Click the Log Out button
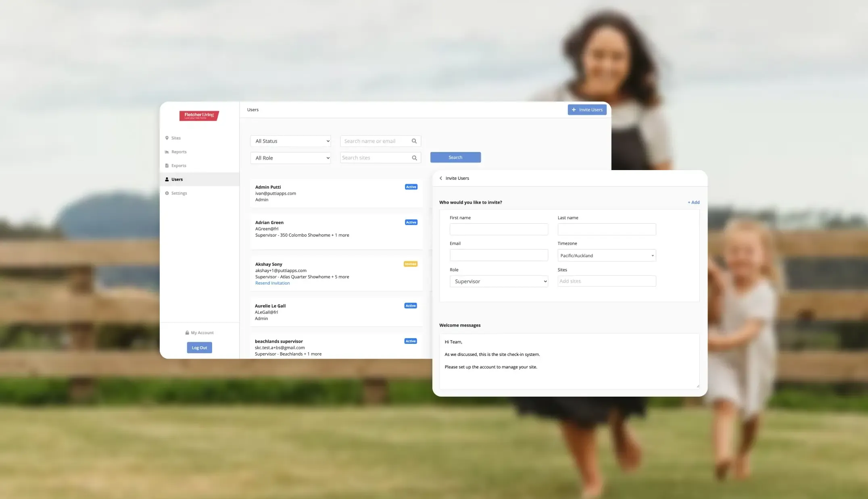The image size is (868, 499). pos(199,347)
